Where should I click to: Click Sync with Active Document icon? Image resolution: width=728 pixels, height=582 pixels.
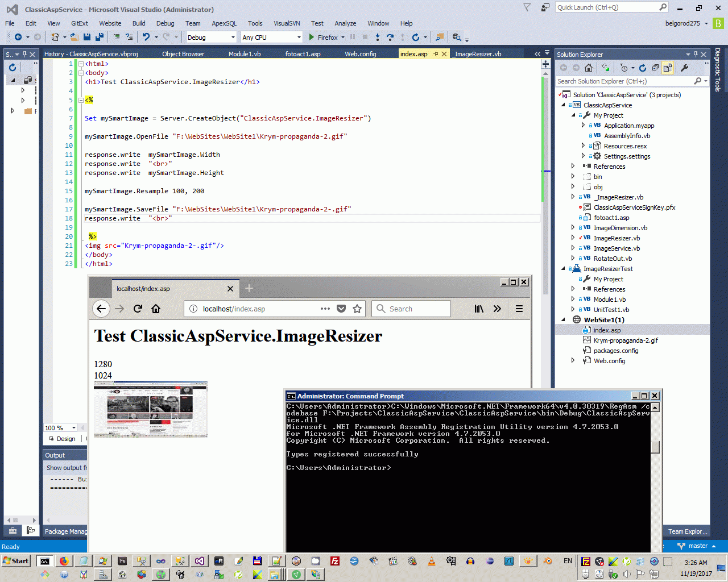(x=605, y=68)
